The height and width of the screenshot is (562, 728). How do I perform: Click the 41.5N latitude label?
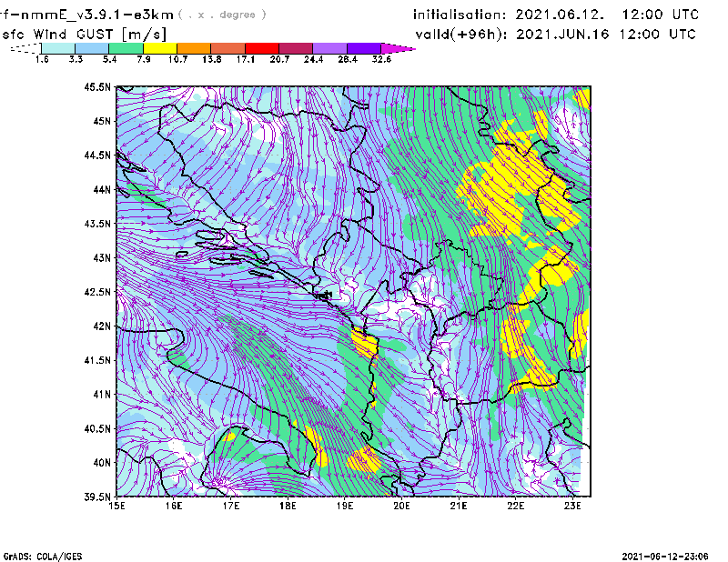pyautogui.click(x=98, y=360)
